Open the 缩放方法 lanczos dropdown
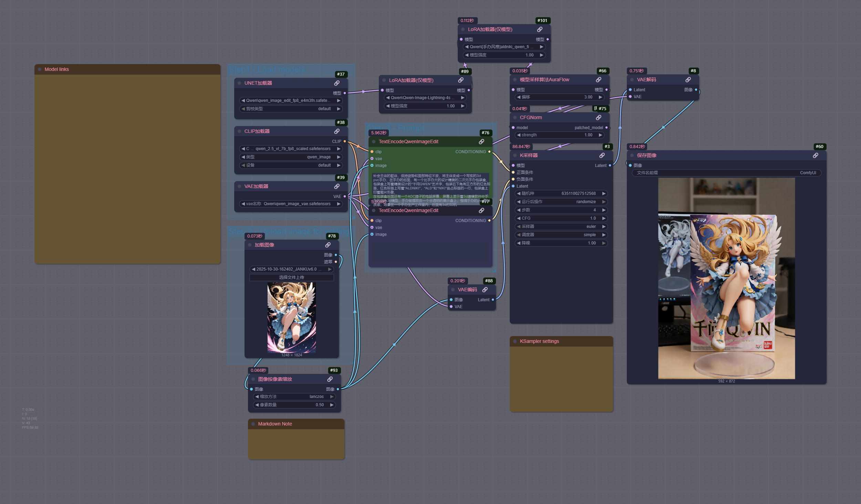This screenshot has height=504, width=861. pyautogui.click(x=294, y=397)
